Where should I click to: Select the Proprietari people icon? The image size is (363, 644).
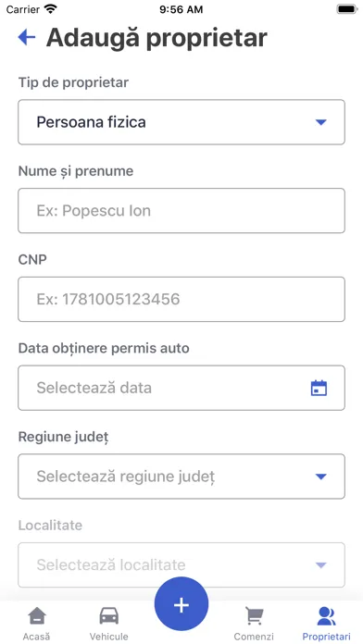point(326,616)
